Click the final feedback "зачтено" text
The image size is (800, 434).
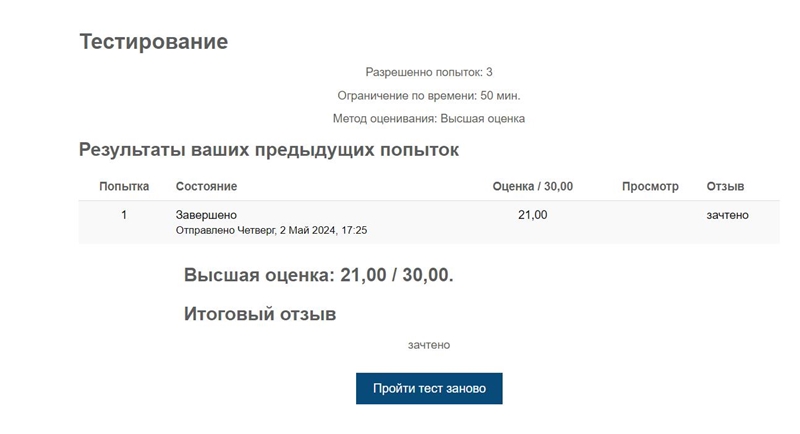[429, 345]
